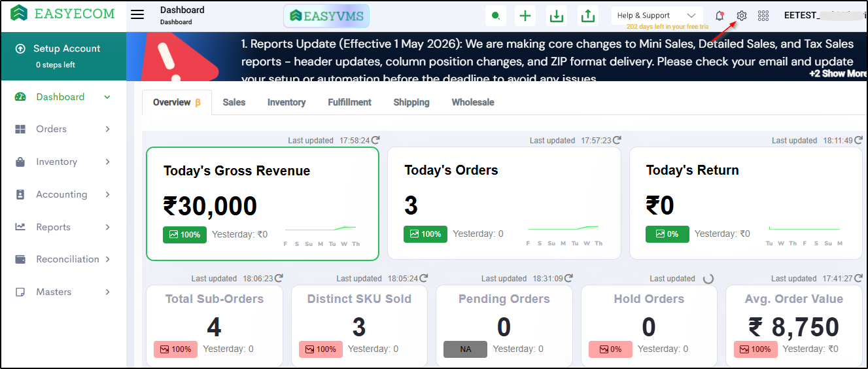Open the apps grid icon

click(763, 16)
